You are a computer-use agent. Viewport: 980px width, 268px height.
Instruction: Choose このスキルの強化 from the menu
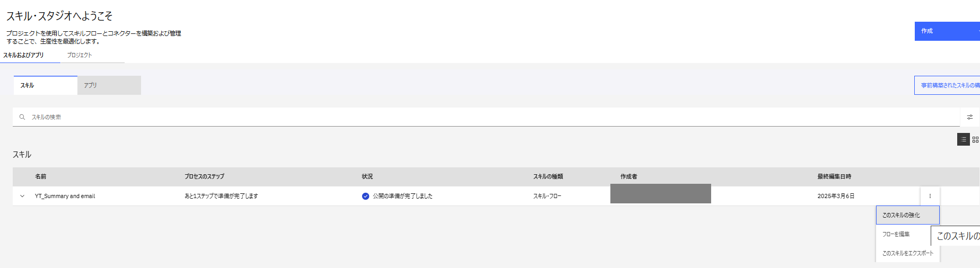coord(907,215)
